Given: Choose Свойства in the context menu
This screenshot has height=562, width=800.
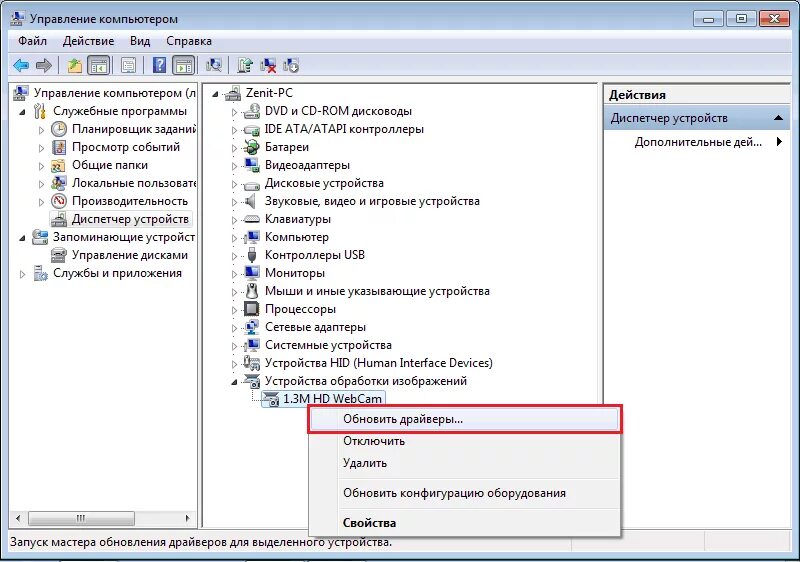Looking at the screenshot, I should [464, 523].
